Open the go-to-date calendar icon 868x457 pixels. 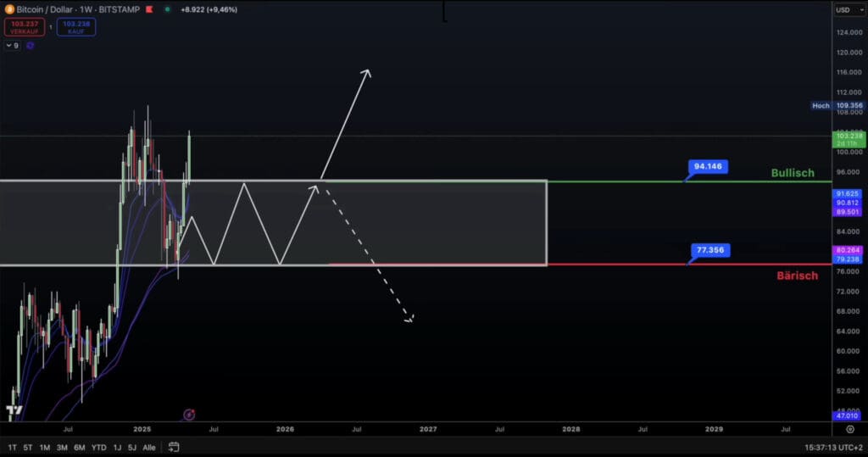(173, 447)
